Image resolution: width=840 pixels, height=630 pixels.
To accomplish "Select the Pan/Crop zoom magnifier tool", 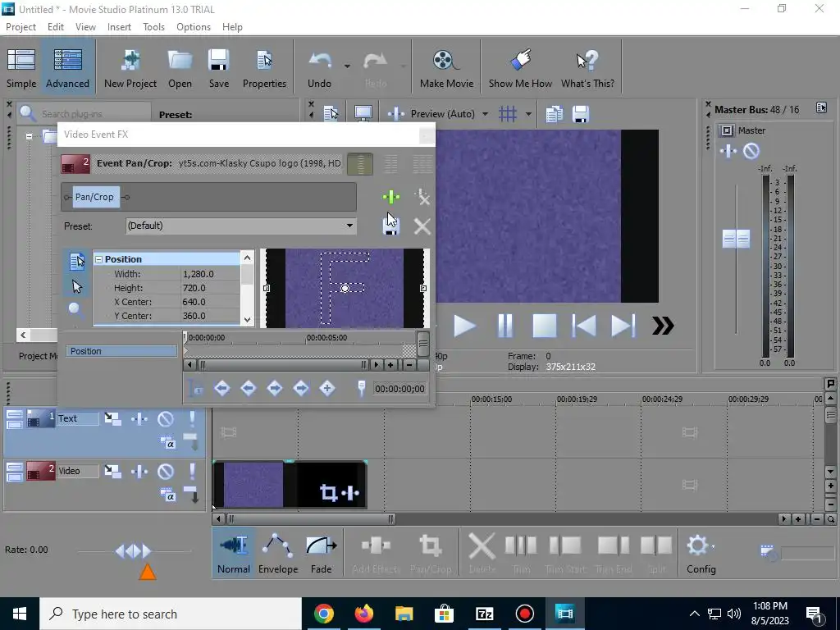I will click(x=75, y=309).
